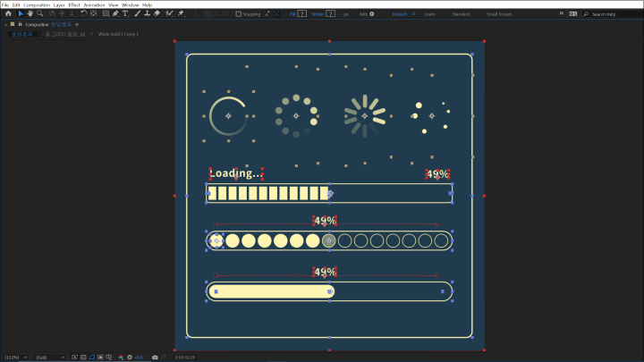The width and height of the screenshot is (644, 362).
Task: Toggle the transparency grid button
Action: point(83,358)
